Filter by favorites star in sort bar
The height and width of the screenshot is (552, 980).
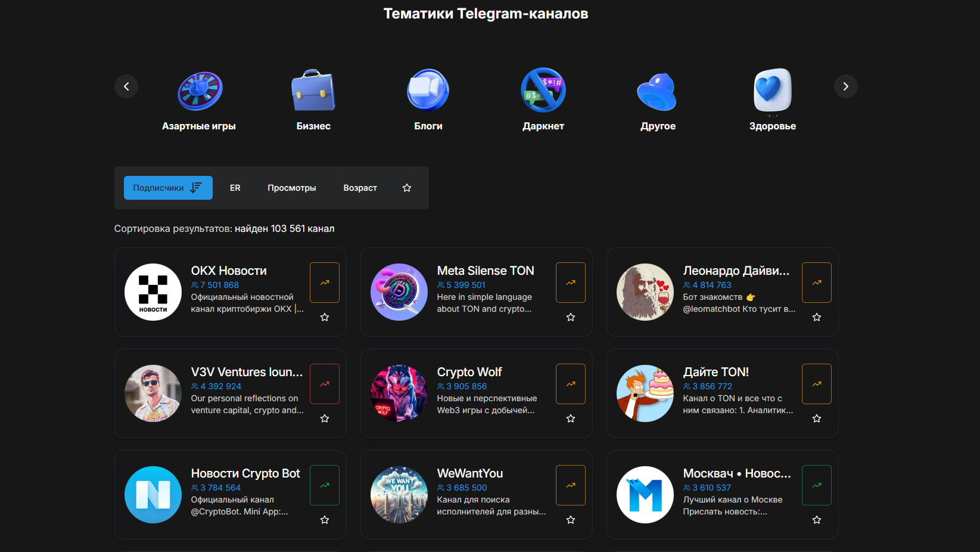pos(407,188)
